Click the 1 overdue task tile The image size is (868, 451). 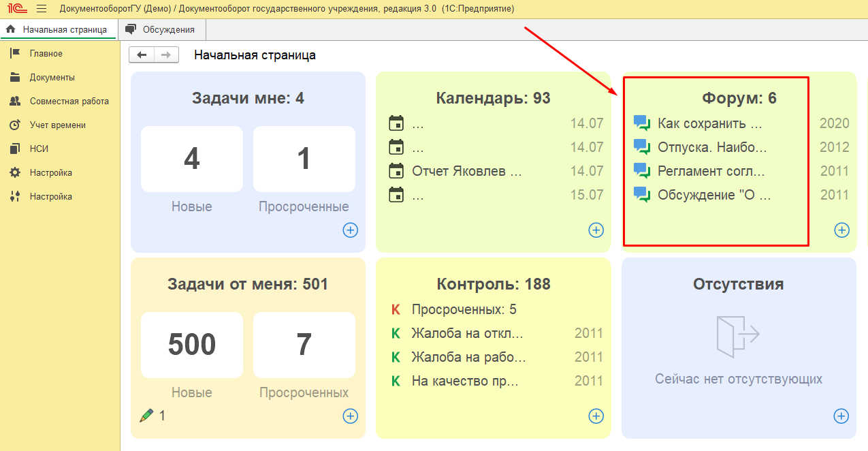[304, 159]
